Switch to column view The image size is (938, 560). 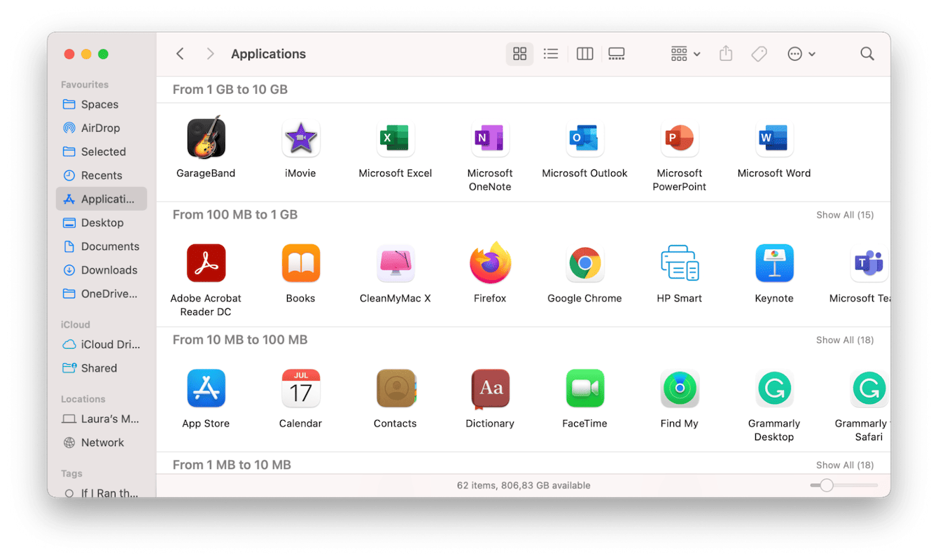(584, 53)
